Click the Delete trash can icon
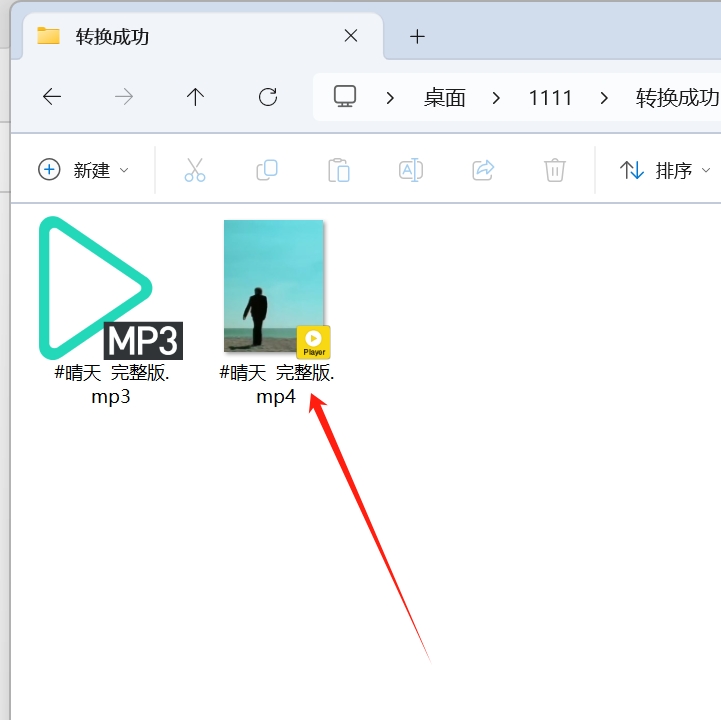The image size is (721, 720). tap(555, 170)
